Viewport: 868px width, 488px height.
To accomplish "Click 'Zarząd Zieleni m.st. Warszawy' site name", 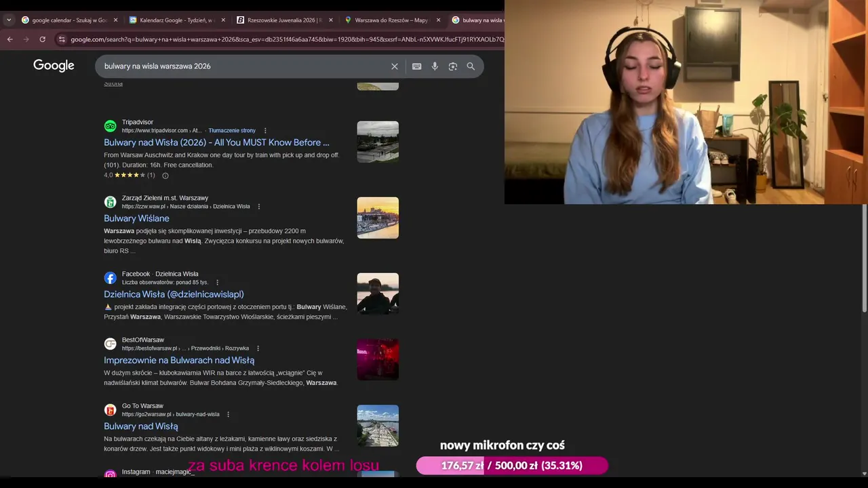I will click(x=165, y=198).
